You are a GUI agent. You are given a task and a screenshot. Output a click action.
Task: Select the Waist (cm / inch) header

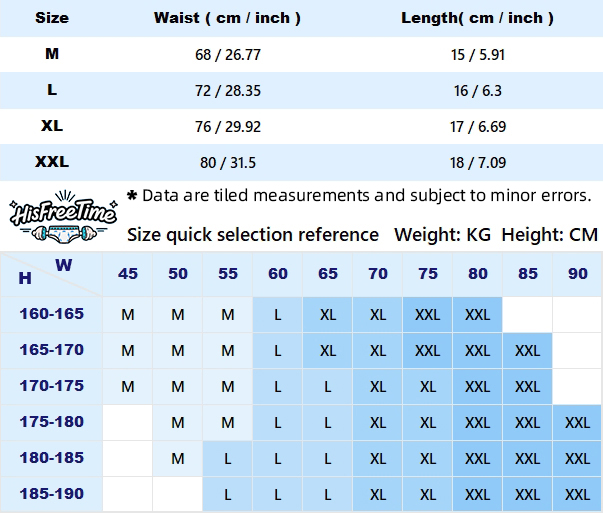227,18
